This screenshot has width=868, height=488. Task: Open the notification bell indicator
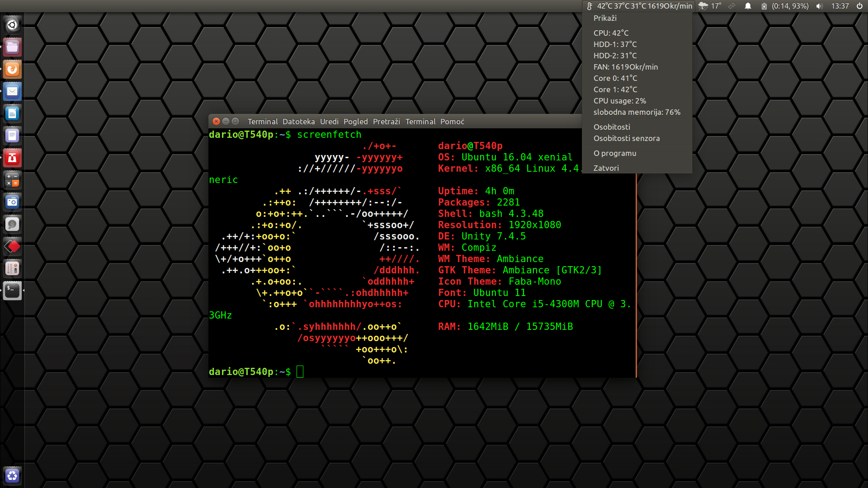[x=748, y=6]
